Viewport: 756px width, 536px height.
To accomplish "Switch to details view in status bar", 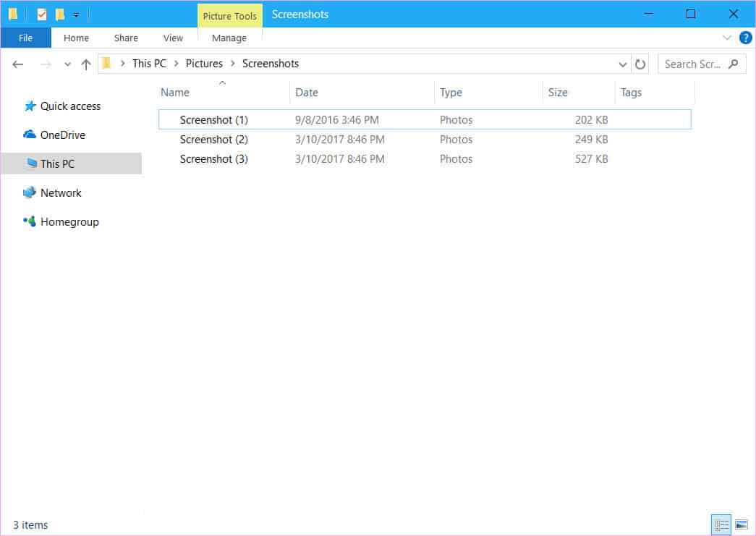I will (721, 524).
